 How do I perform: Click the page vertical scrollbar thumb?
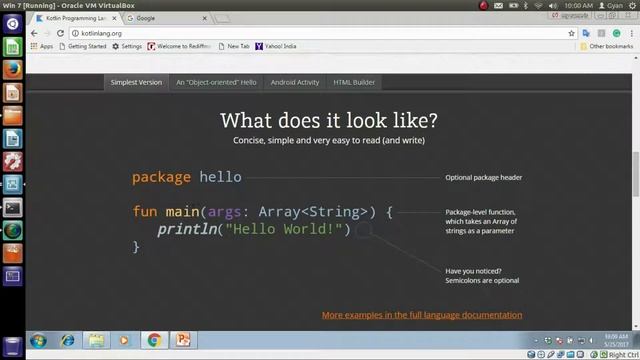tap(636, 174)
